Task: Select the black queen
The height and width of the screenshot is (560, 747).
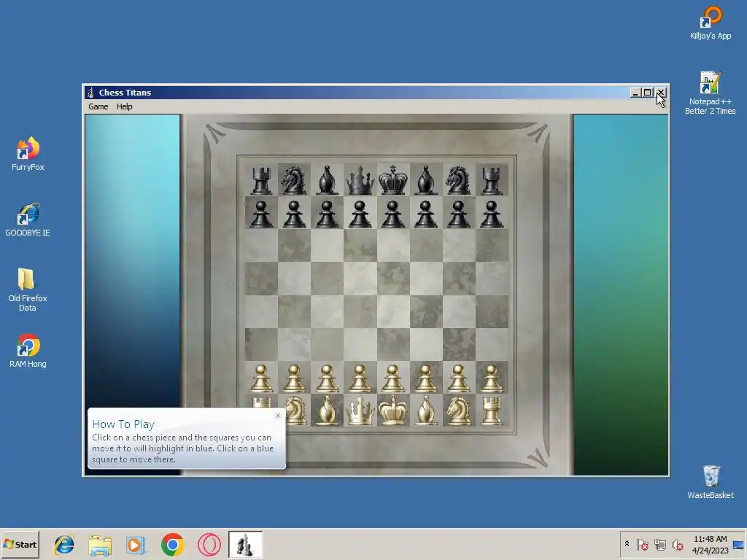Action: pos(360,180)
